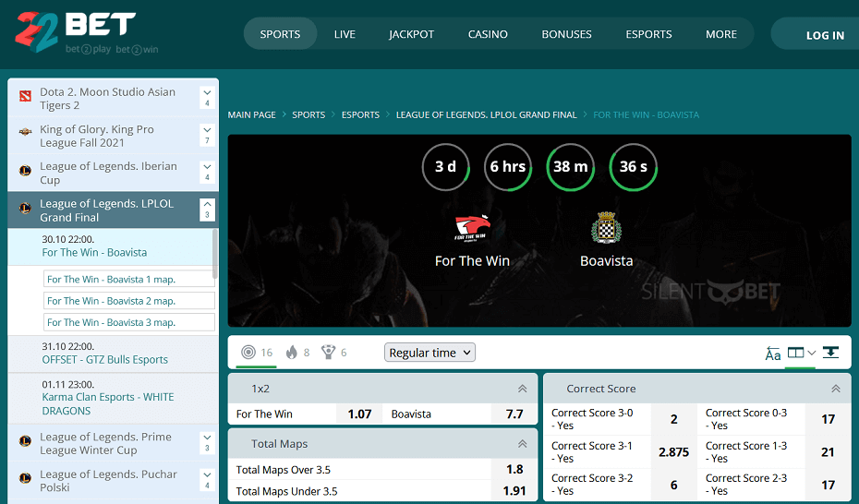This screenshot has height=504, width=859.
Task: Open the CASINO menu
Action: click(x=488, y=34)
